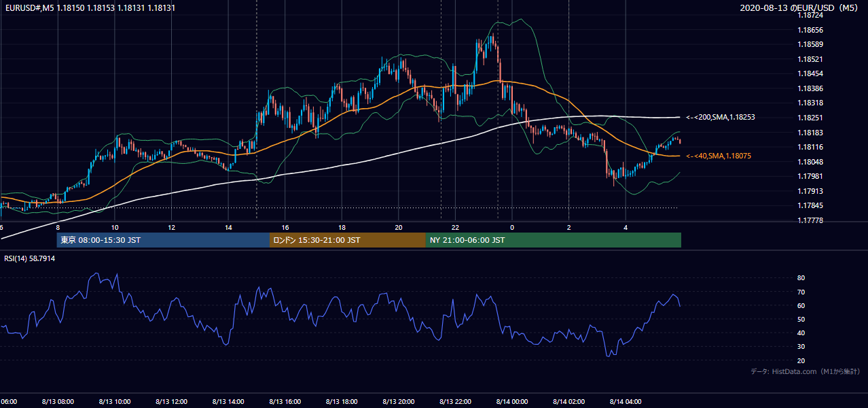Click RSI scale value 80

[x=801, y=278]
